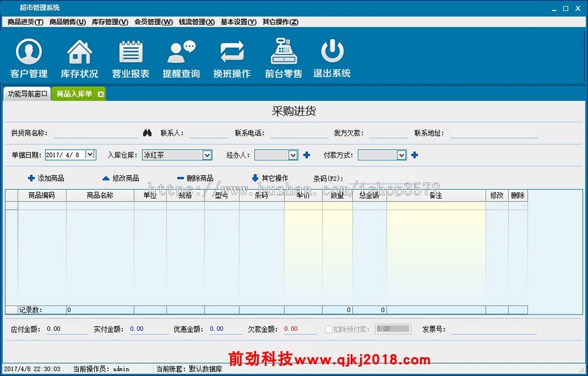
Task: Click 我方欠款 input field
Action: [x=389, y=133]
